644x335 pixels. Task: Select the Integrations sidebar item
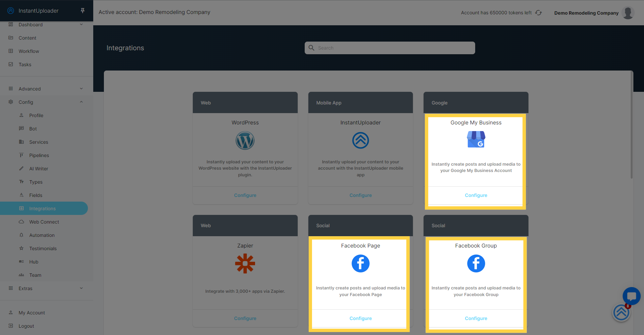(x=44, y=208)
